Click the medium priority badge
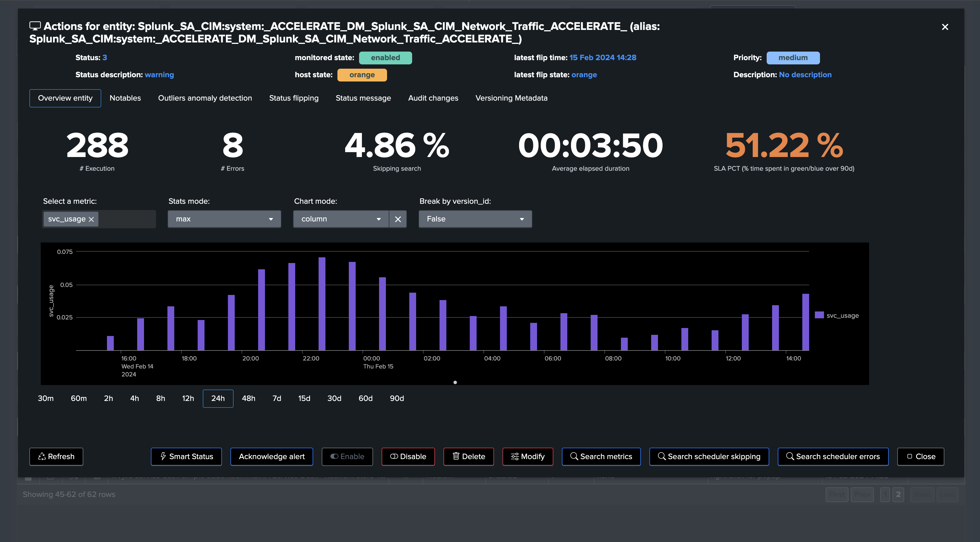 click(793, 58)
